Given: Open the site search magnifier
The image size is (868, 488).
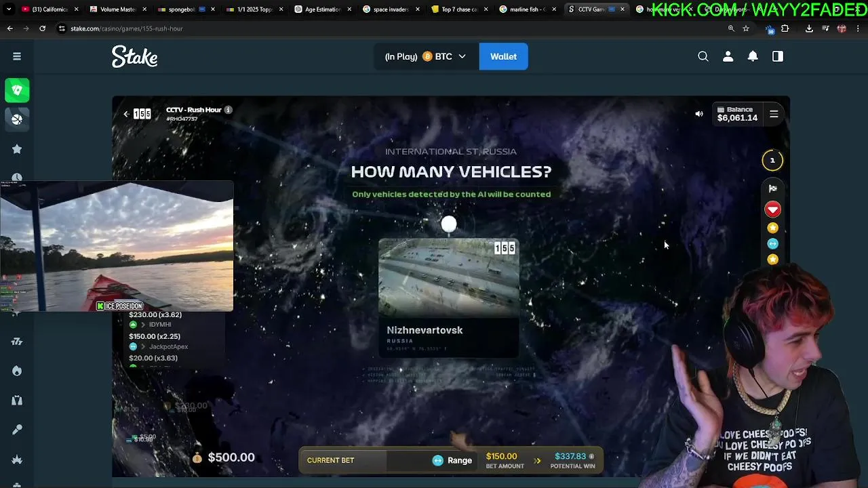Looking at the screenshot, I should click(x=703, y=56).
